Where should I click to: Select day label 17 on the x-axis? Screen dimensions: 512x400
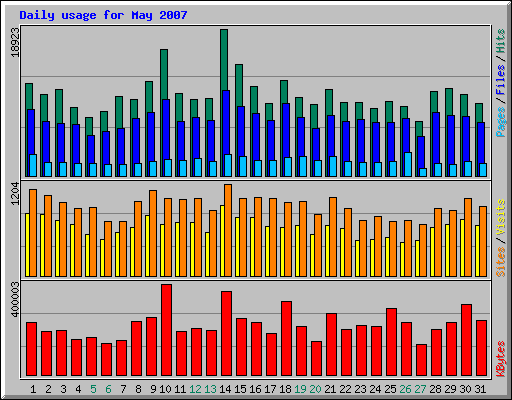tap(270, 389)
